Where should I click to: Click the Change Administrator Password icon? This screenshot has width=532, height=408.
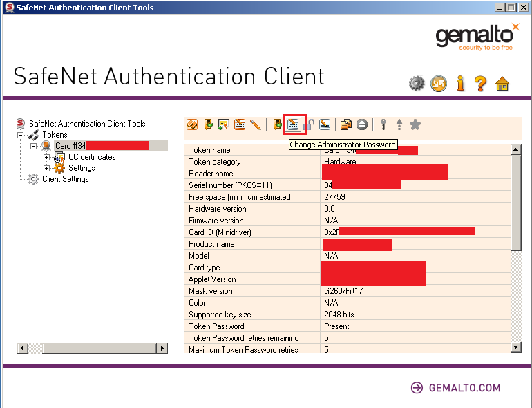(294, 124)
